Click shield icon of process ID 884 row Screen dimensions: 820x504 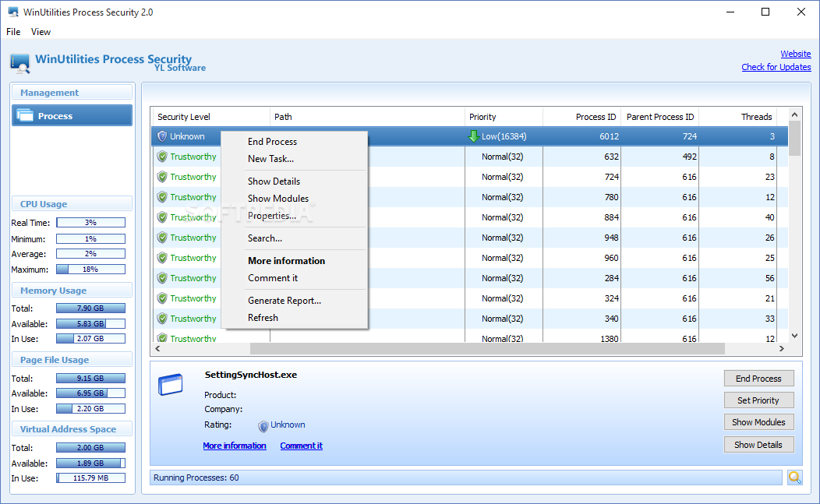click(162, 217)
